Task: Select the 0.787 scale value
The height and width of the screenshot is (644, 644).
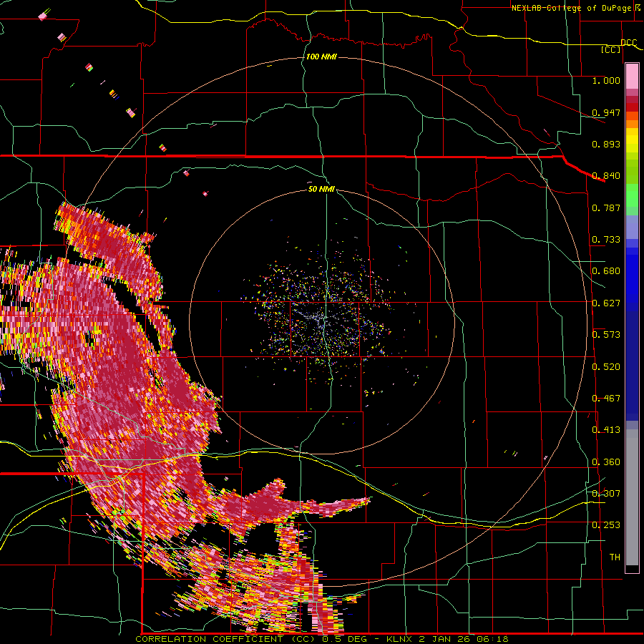Action: coord(606,208)
